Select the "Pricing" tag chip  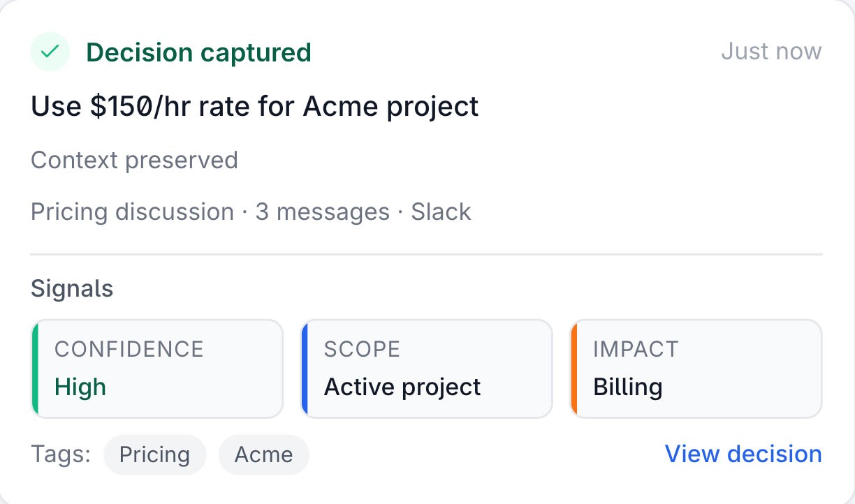[154, 455]
